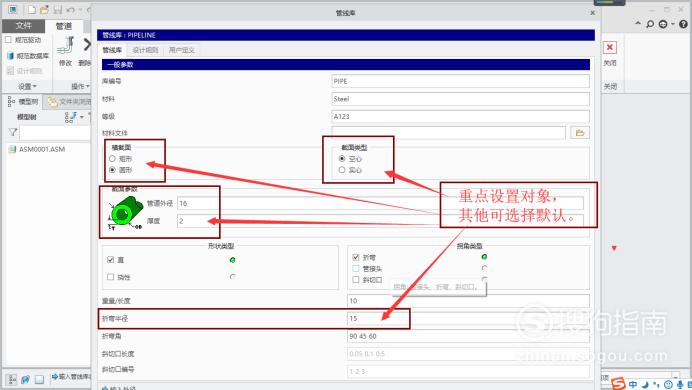Select the 实心 solid section type radio
This screenshot has height=390, width=692.
click(x=342, y=170)
